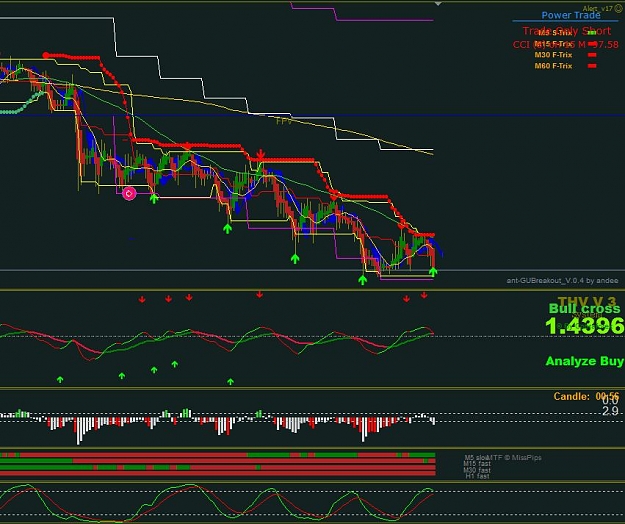Click the pink circle marker on the chart
The height and width of the screenshot is (524, 625).
(x=129, y=194)
